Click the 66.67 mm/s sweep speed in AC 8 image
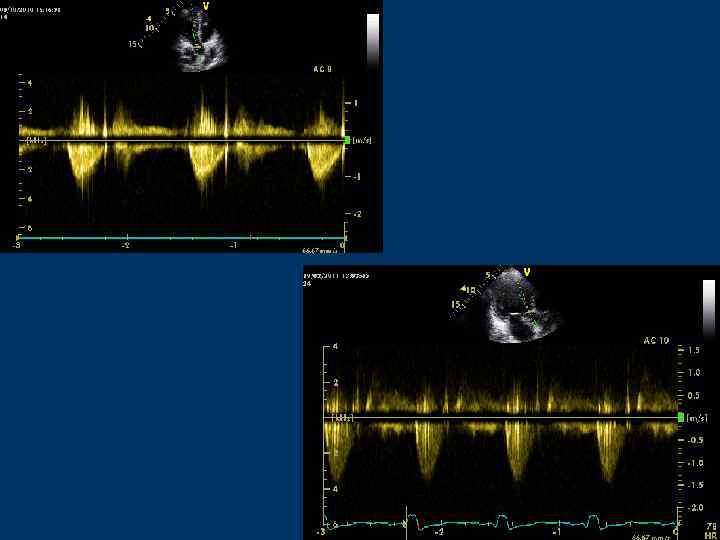This screenshot has height=540, width=720. [318, 251]
